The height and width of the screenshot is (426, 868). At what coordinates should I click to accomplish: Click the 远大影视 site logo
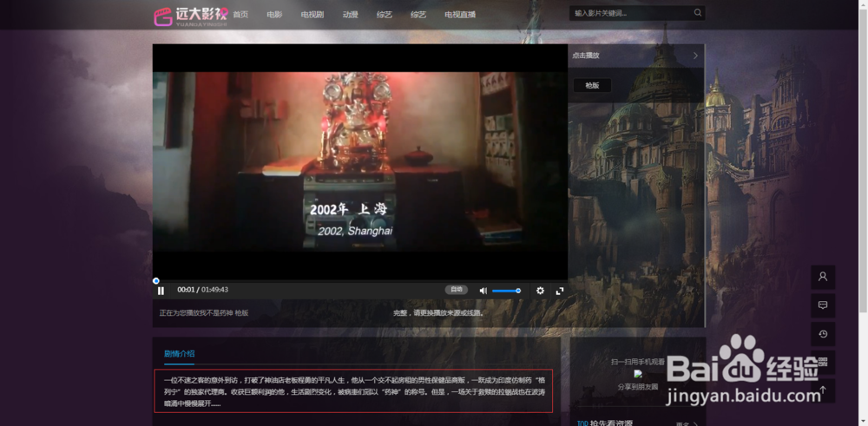pos(191,16)
